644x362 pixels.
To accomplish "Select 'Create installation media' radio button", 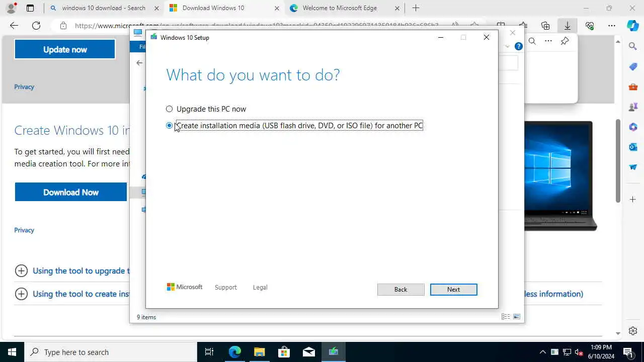I will coord(169,126).
